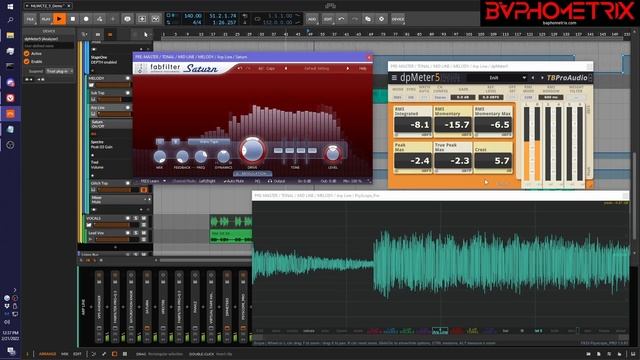This screenshot has height=360, width=640.
Task: Click the dpMeter5 gain value field
Action: [x=463, y=98]
